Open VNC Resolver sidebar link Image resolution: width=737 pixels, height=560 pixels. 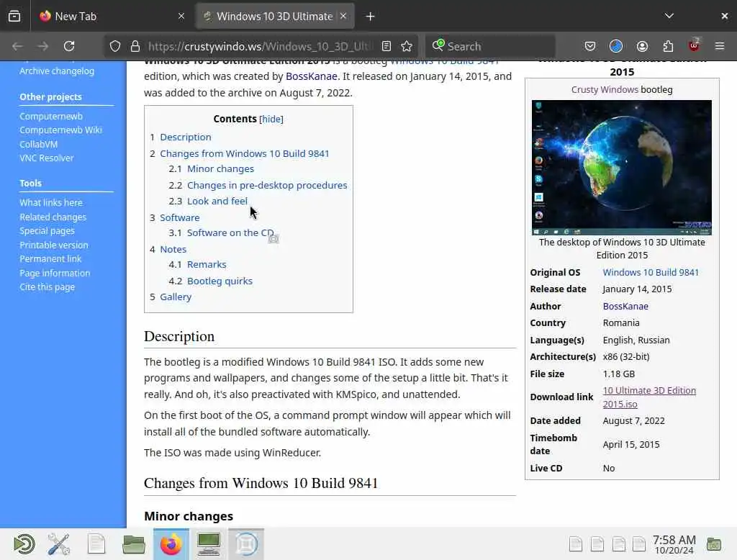(x=47, y=158)
